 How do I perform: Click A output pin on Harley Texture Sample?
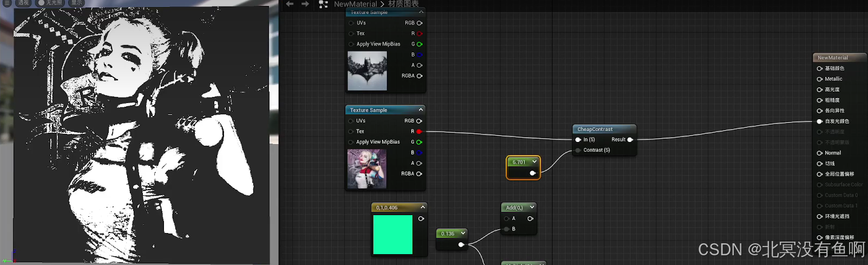pos(419,163)
